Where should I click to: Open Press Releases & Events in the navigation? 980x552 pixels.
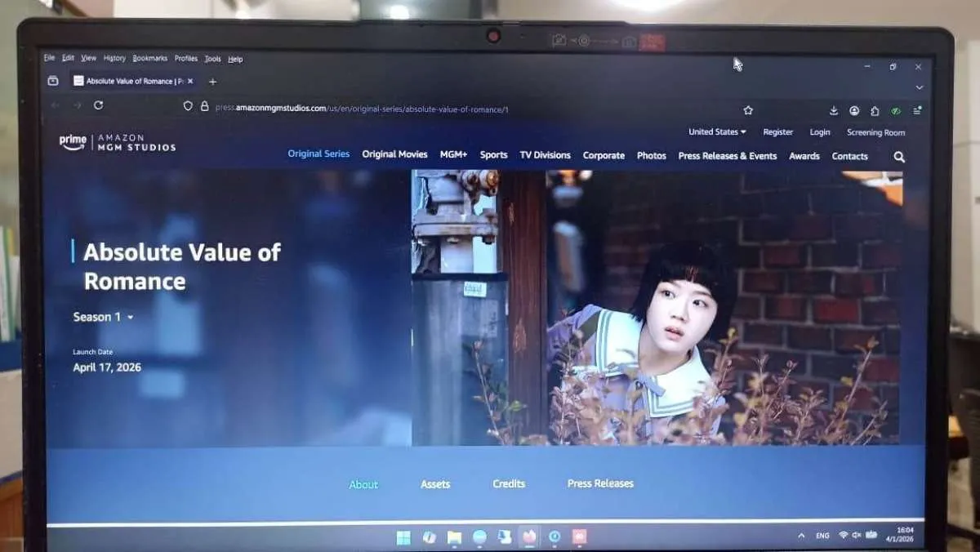click(x=727, y=155)
